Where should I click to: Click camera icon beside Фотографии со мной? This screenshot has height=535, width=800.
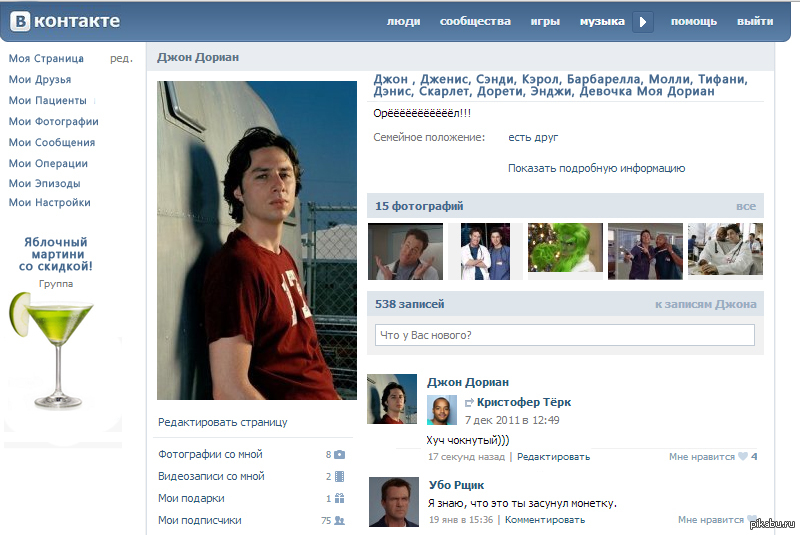point(339,454)
